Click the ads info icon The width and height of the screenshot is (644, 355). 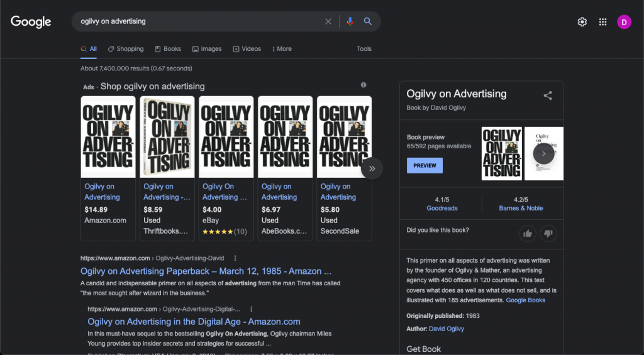[x=364, y=85]
